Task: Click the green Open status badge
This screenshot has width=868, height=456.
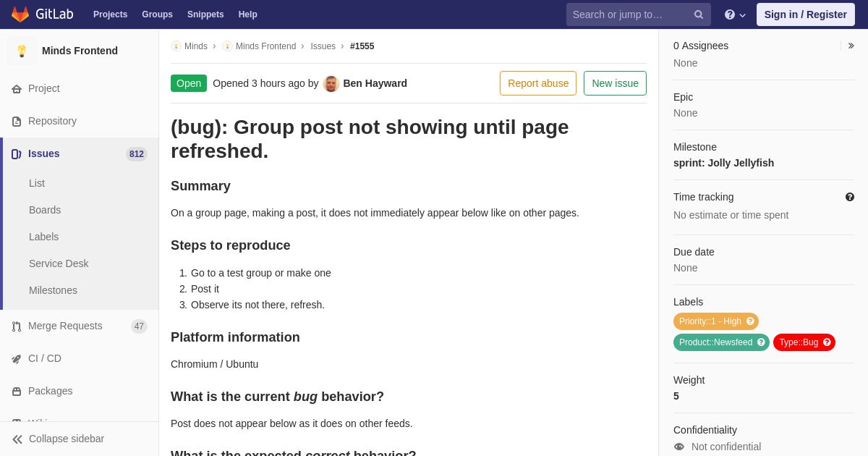Action: click(x=189, y=83)
